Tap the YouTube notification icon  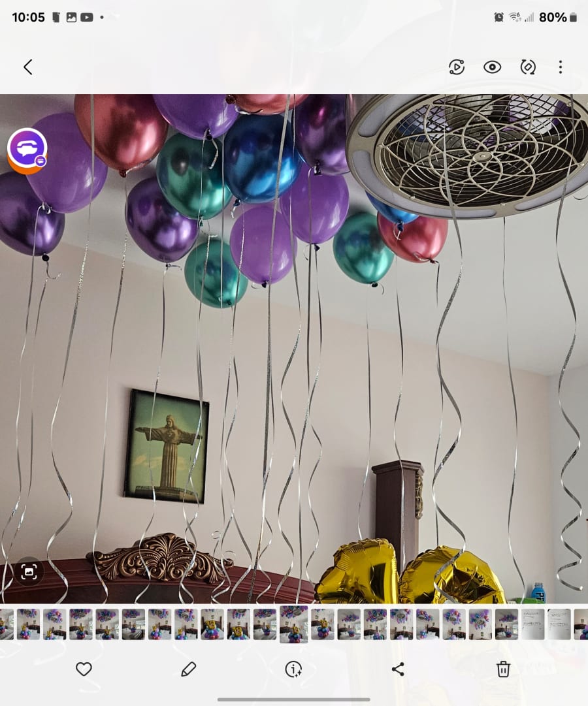86,18
